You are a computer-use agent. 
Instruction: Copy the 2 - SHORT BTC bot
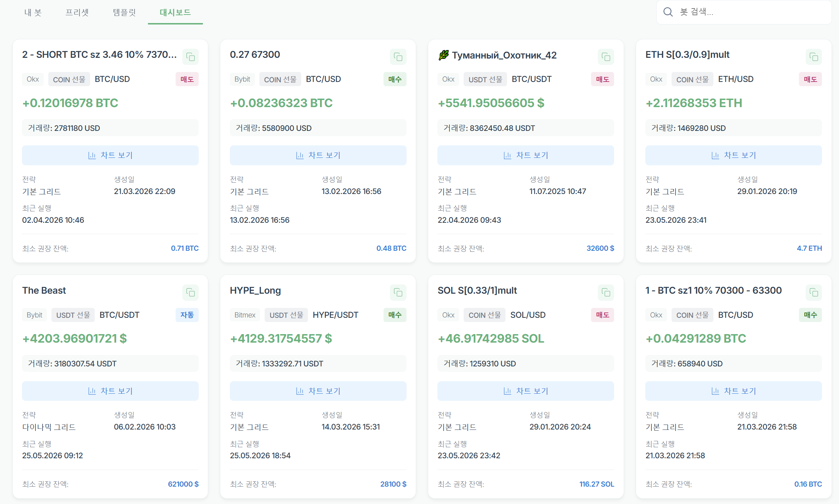(191, 57)
